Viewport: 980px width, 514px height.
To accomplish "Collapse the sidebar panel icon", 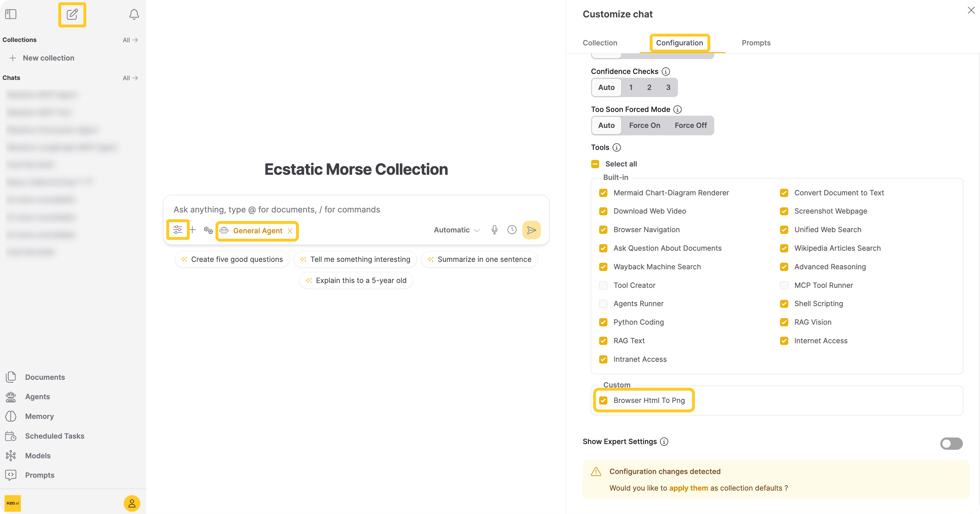I will click(x=11, y=15).
